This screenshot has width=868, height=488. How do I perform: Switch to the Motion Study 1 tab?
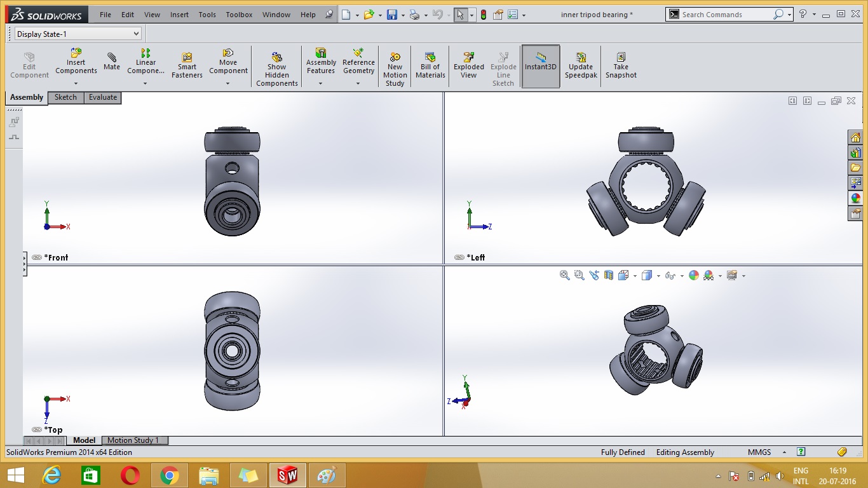point(133,440)
